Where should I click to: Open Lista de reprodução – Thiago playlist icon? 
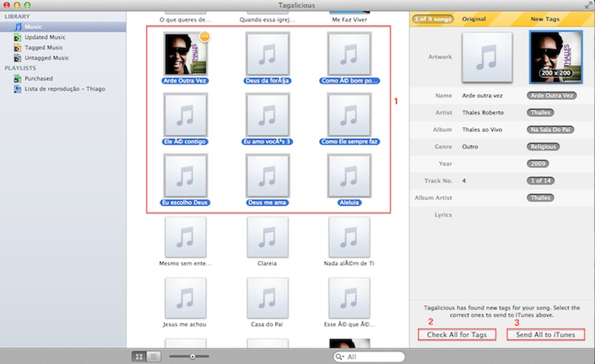[18, 89]
